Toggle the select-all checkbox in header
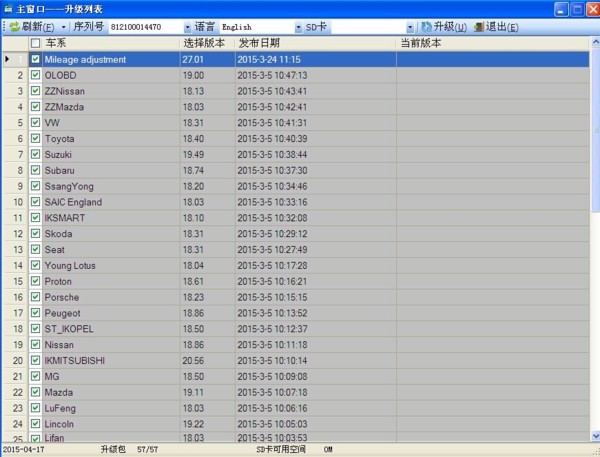 coord(36,44)
